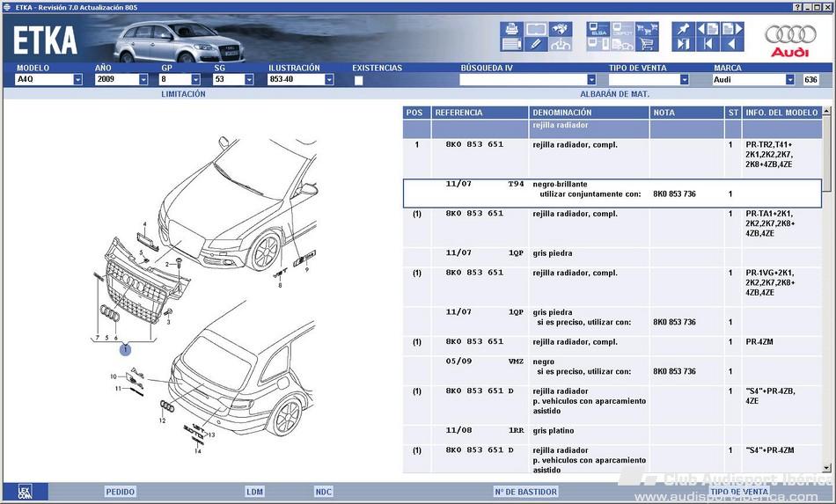The height and width of the screenshot is (504, 836).
Task: Select the 'negro-brillante' T94 row
Action: (612, 194)
